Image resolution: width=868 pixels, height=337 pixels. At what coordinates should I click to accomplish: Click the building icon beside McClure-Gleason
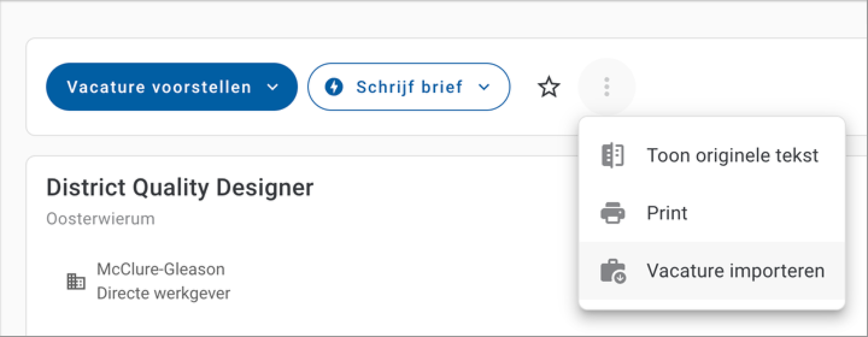click(x=76, y=282)
